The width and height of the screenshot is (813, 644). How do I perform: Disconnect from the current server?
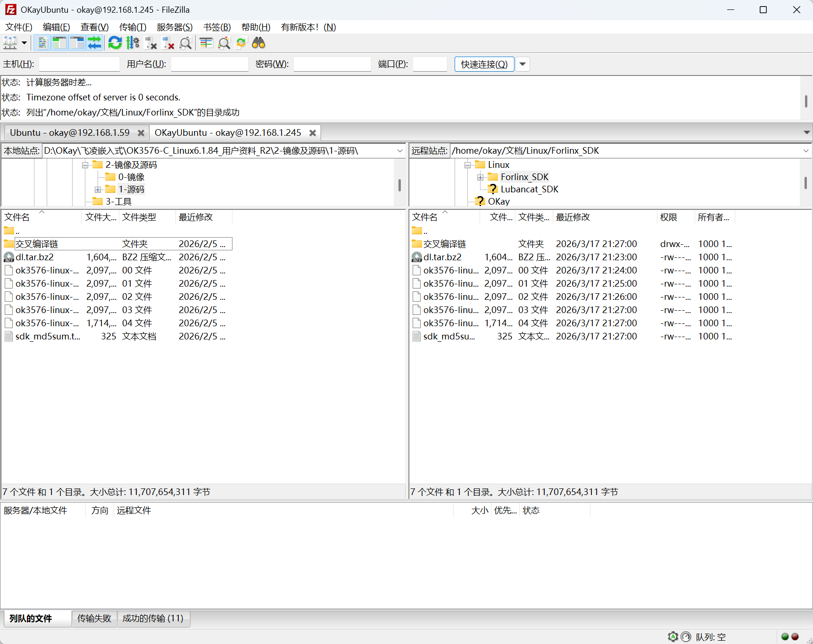tap(168, 43)
